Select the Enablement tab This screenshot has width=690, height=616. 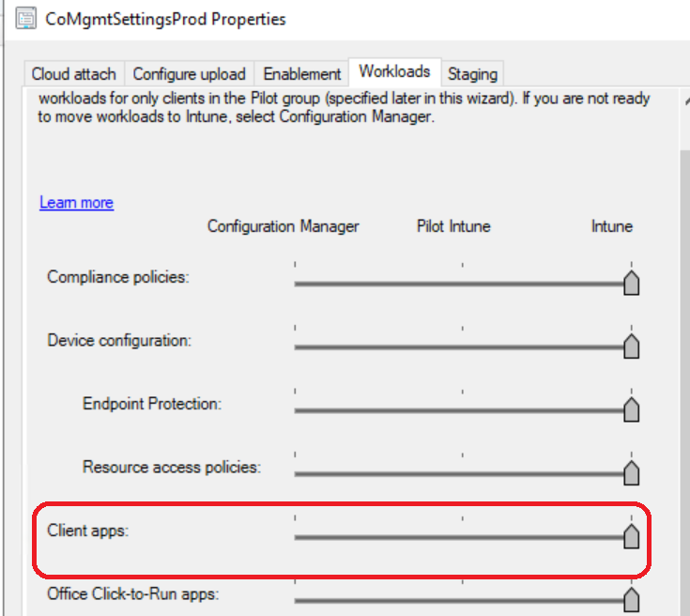click(x=301, y=74)
